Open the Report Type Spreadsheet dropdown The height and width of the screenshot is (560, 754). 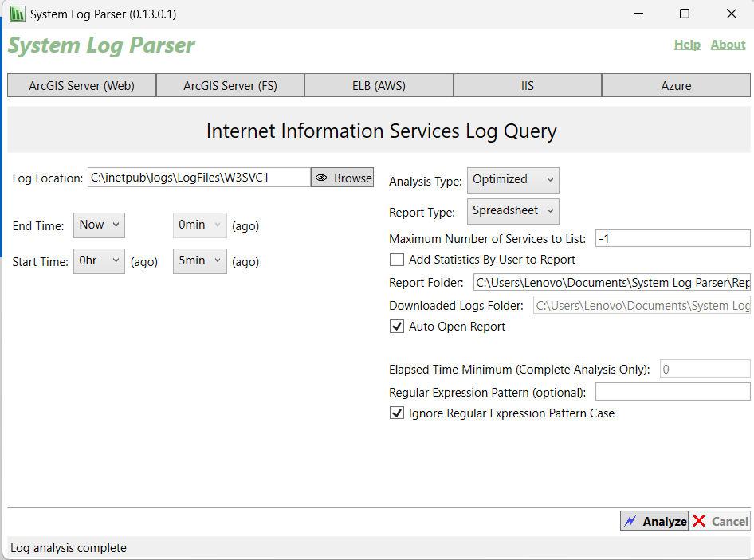(x=513, y=211)
